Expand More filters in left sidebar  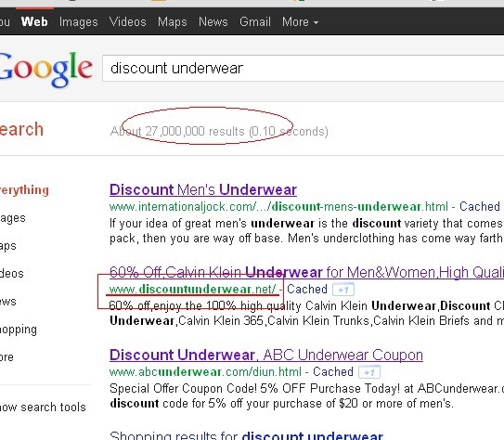tap(6, 357)
